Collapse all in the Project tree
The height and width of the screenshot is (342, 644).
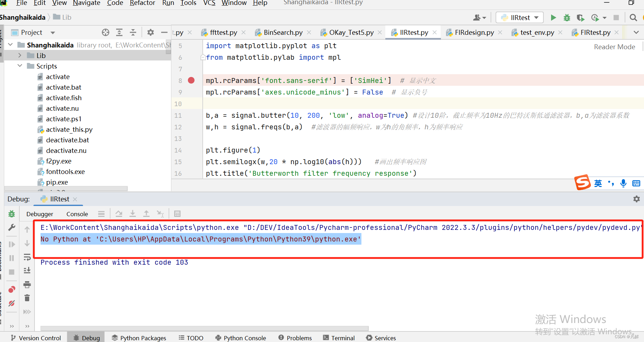pos(133,32)
